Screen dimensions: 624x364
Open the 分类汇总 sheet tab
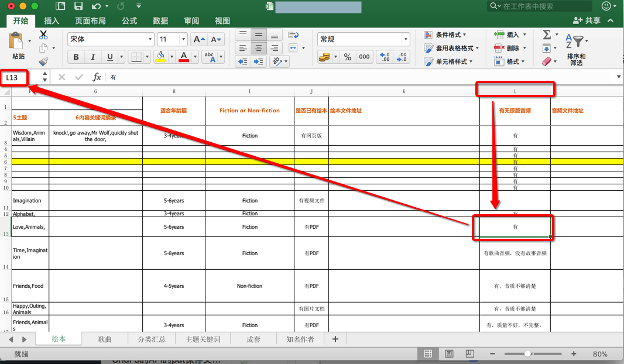[151, 339]
